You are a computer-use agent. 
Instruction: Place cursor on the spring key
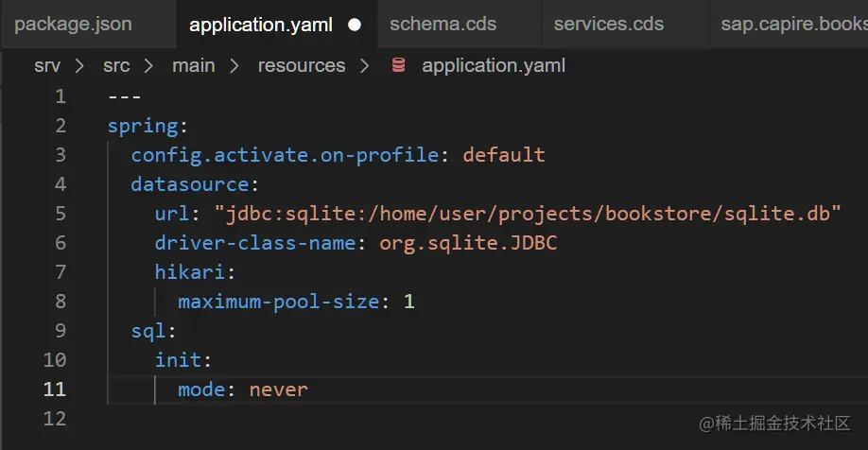[x=142, y=126]
